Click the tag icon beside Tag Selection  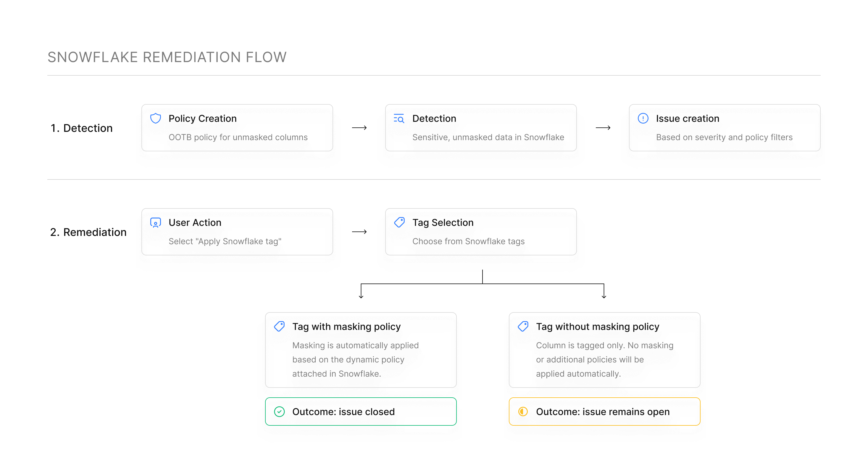coord(399,223)
